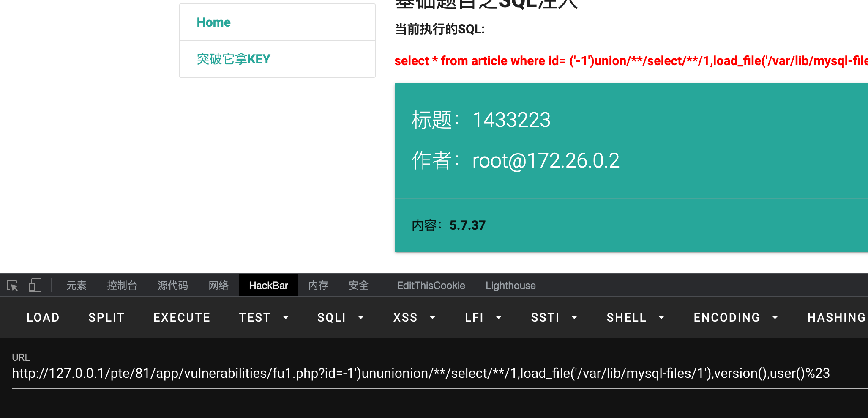Open the EditThisCookie tab
The image size is (868, 418).
[431, 286]
